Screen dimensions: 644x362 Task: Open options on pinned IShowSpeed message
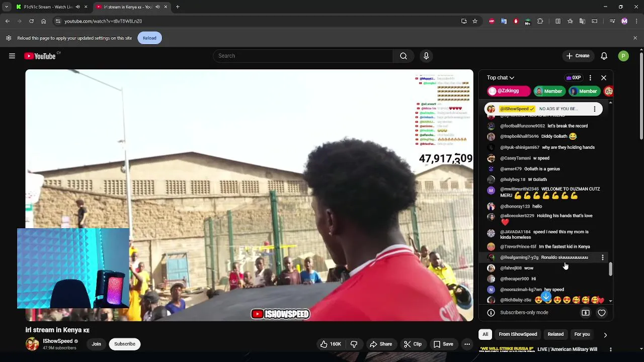click(x=595, y=109)
